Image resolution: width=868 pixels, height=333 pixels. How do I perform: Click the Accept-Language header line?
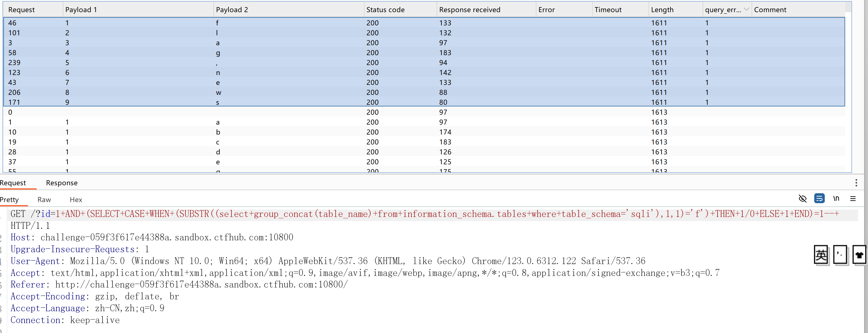(x=87, y=308)
